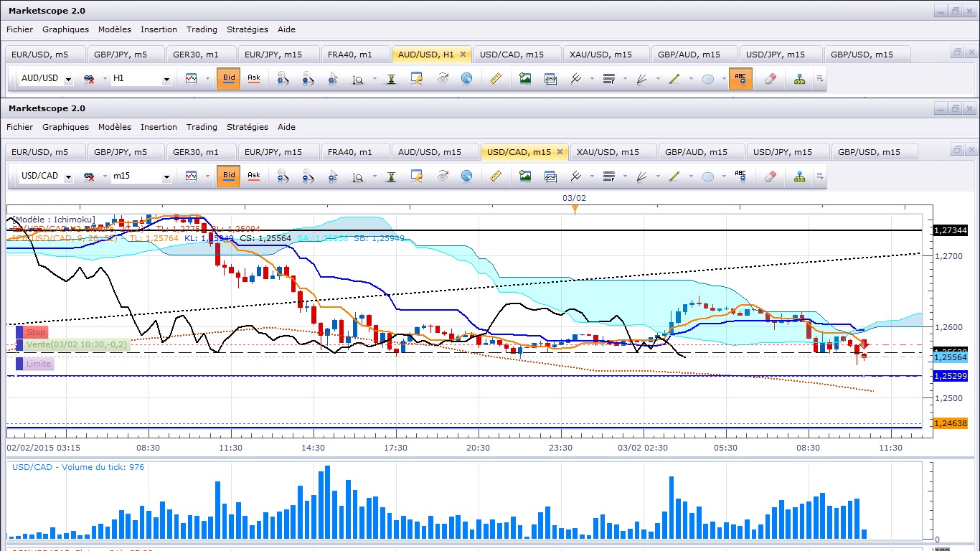Click the 1,27344 price level label
The image size is (980, 551).
point(951,230)
